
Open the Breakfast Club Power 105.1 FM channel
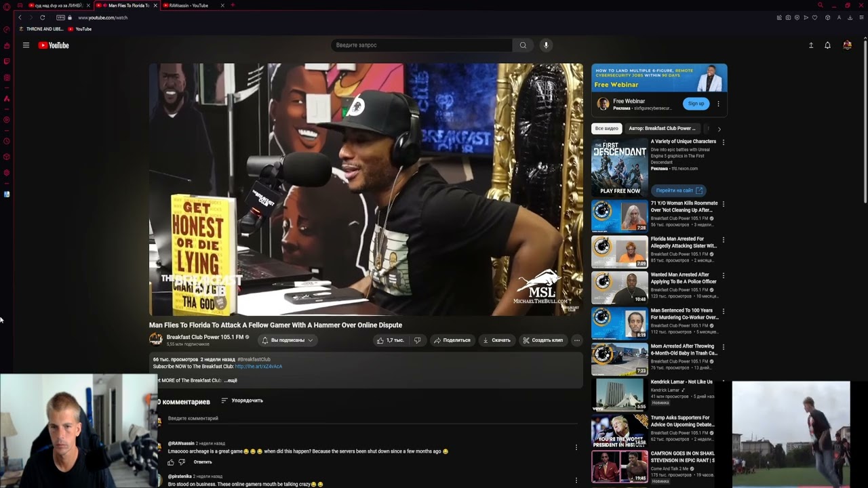click(x=205, y=337)
